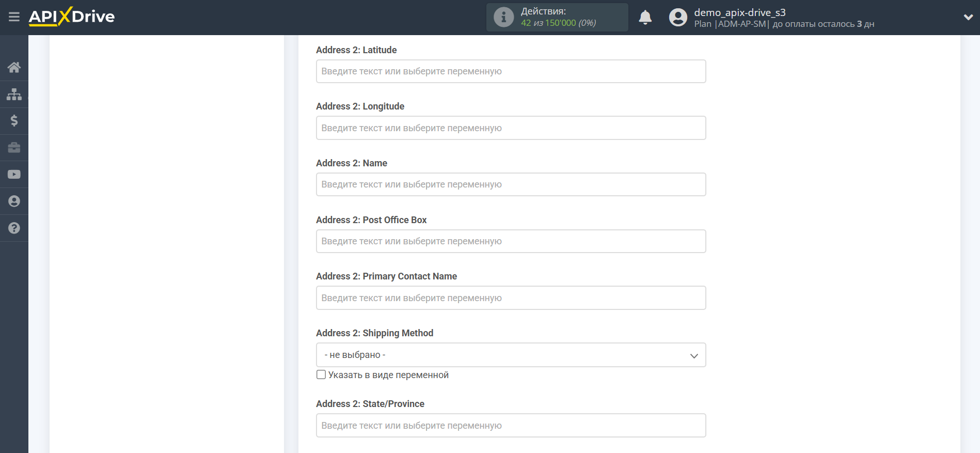Click the APIXDrive logo
980x453 pixels.
click(72, 17)
